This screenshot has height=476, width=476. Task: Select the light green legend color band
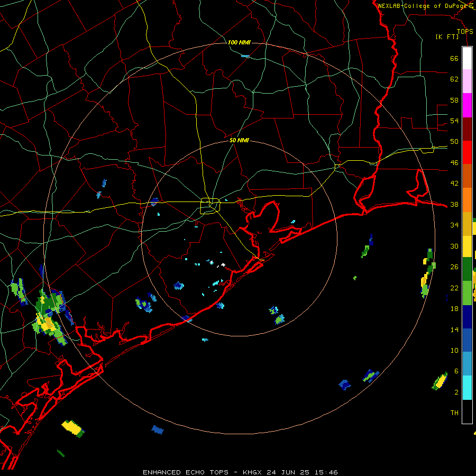[x=467, y=293]
